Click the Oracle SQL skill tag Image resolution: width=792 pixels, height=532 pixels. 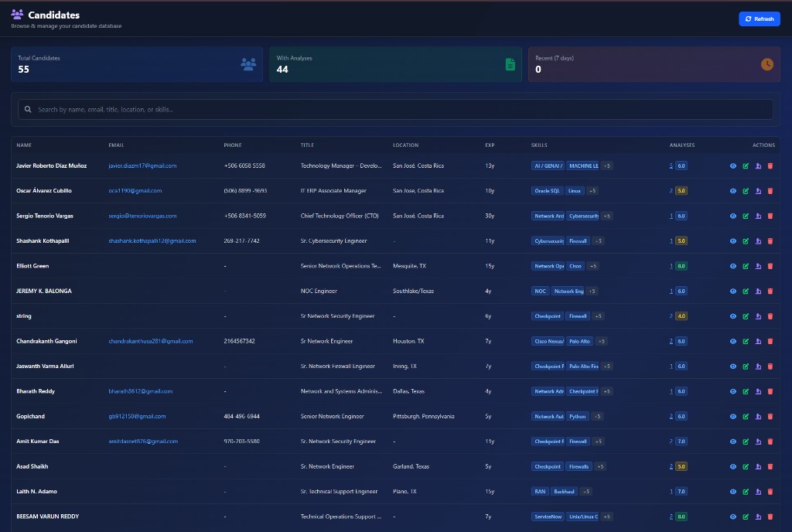(x=547, y=191)
